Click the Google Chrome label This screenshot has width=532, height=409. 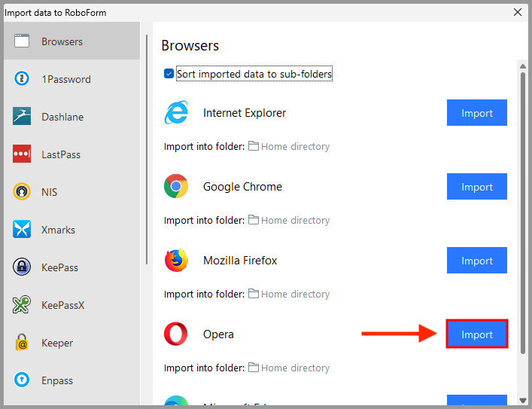(242, 187)
